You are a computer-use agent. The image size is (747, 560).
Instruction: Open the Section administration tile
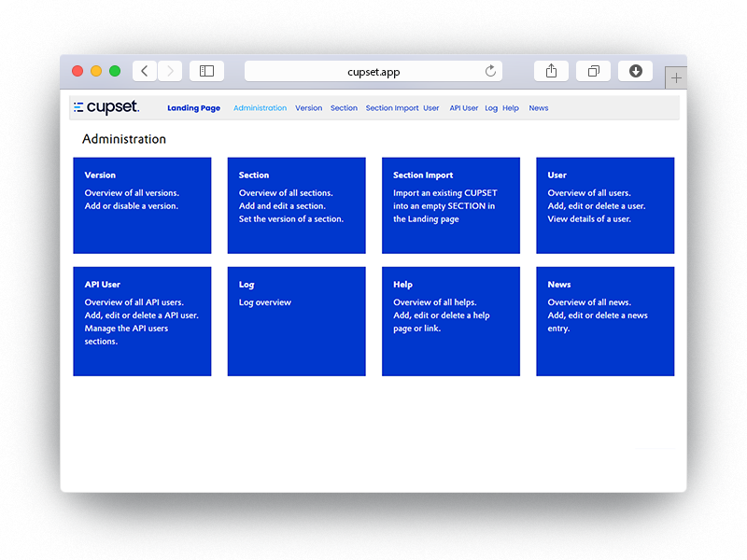point(296,205)
